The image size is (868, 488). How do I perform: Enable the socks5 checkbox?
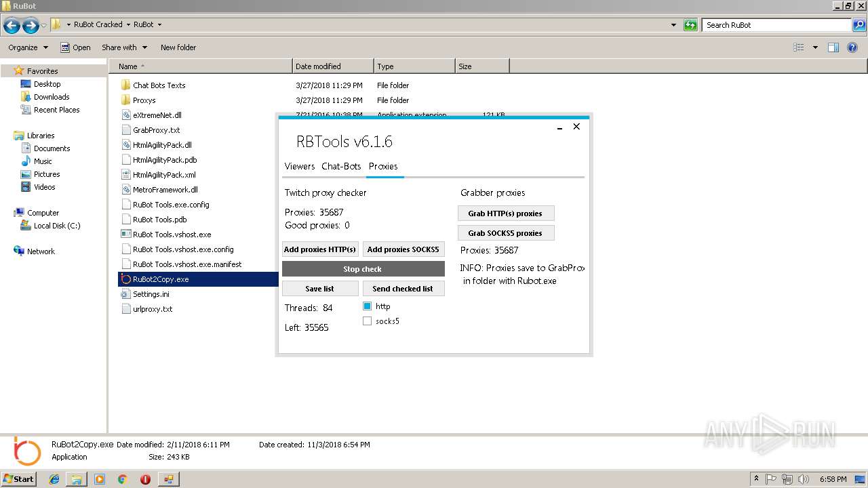[x=367, y=321]
